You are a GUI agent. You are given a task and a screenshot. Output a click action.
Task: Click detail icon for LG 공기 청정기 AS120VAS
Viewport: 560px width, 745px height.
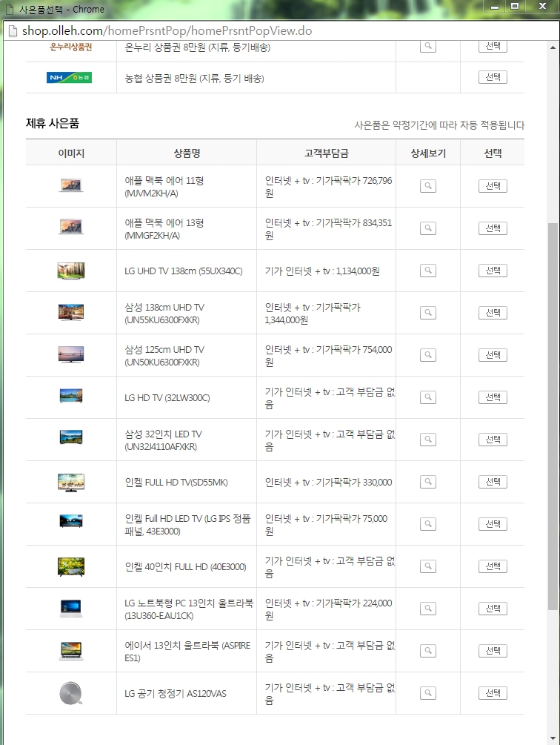(427, 693)
